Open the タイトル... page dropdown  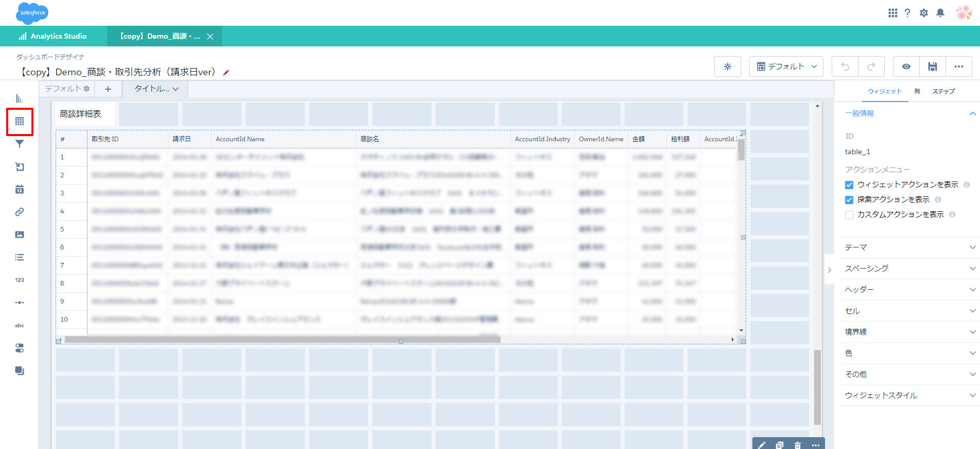pyautogui.click(x=156, y=89)
